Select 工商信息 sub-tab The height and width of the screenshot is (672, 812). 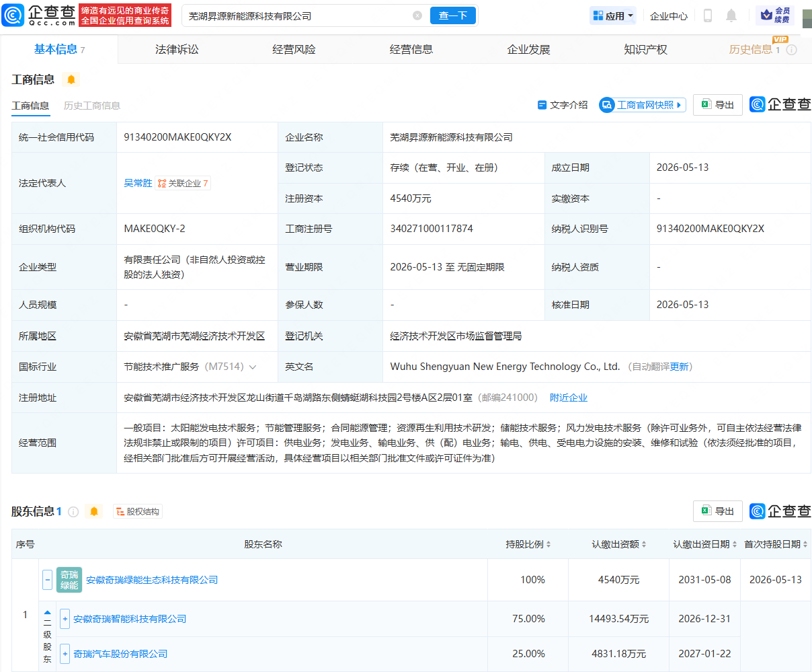point(30,106)
